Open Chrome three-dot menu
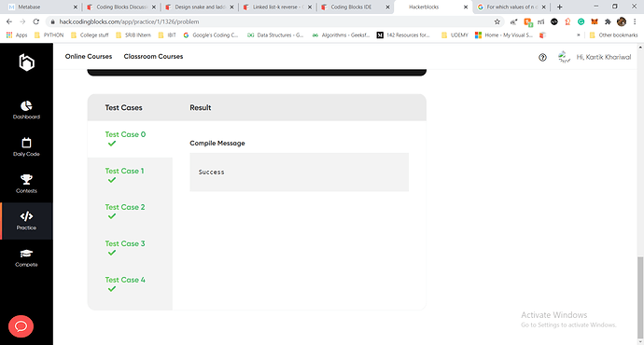 635,21
